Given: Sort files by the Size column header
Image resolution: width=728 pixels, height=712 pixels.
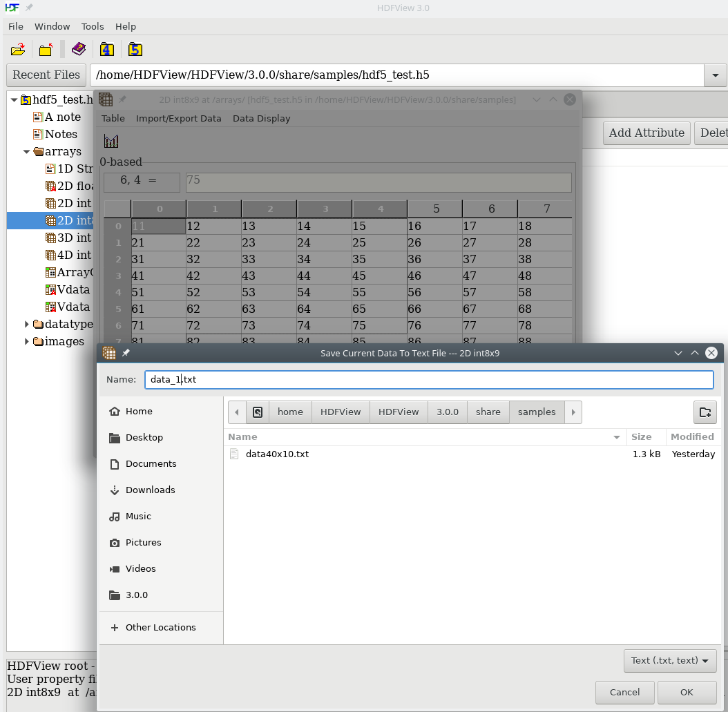Looking at the screenshot, I should [645, 437].
